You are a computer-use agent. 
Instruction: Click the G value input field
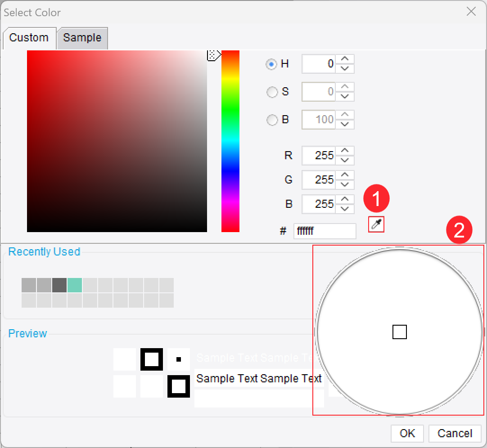click(x=319, y=180)
